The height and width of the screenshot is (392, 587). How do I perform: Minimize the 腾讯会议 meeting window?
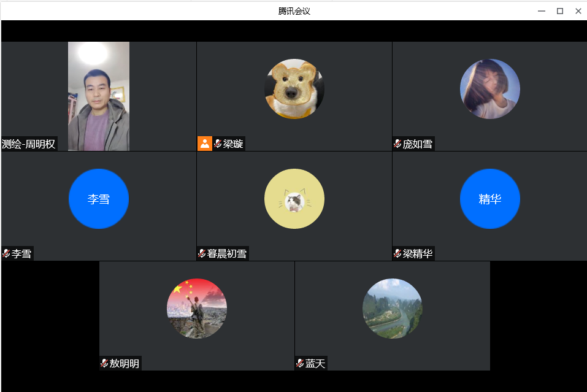click(541, 11)
